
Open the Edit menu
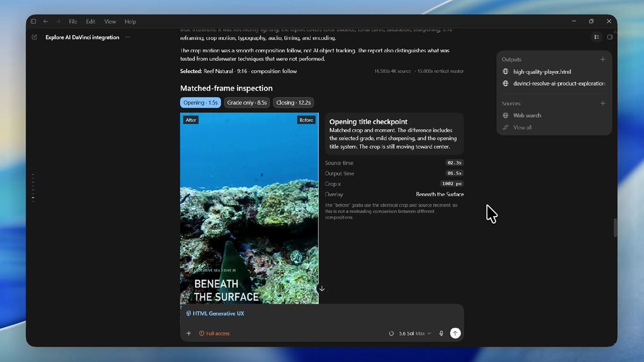point(91,21)
